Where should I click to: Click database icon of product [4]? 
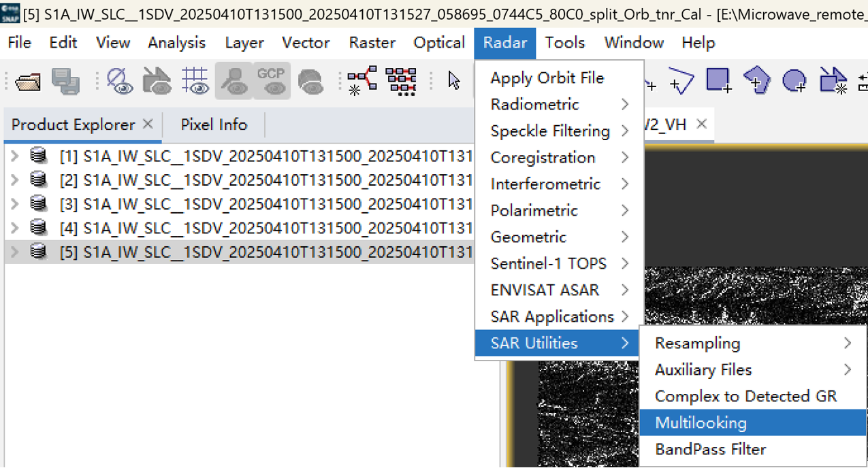[x=39, y=228]
